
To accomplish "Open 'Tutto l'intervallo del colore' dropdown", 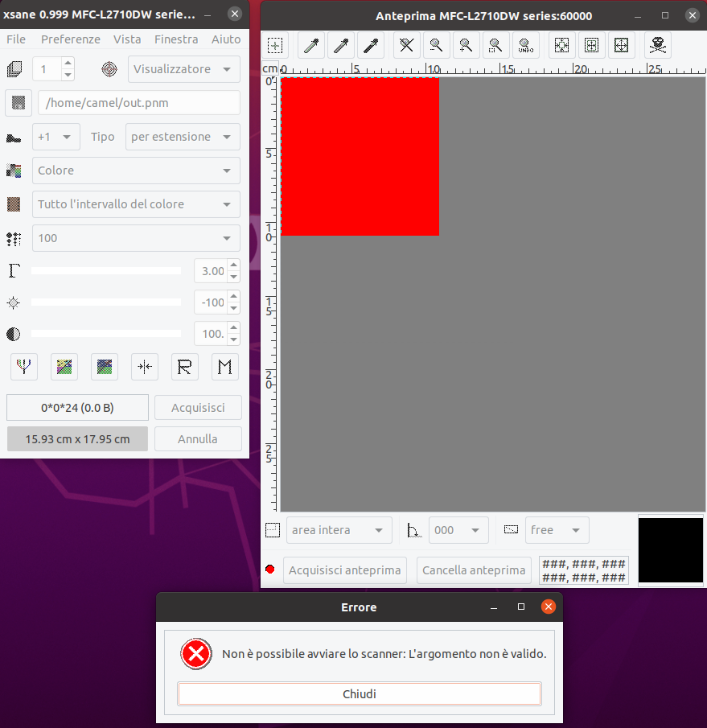I will [x=136, y=204].
